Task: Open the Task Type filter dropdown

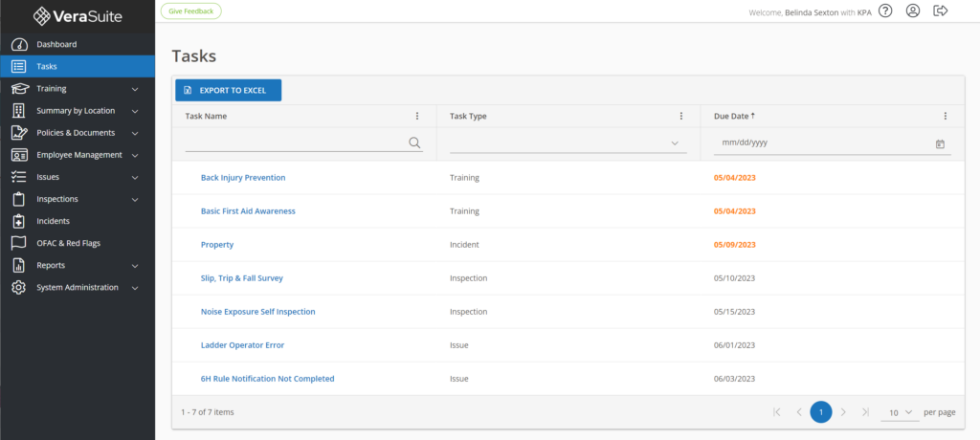Action: pos(568,143)
